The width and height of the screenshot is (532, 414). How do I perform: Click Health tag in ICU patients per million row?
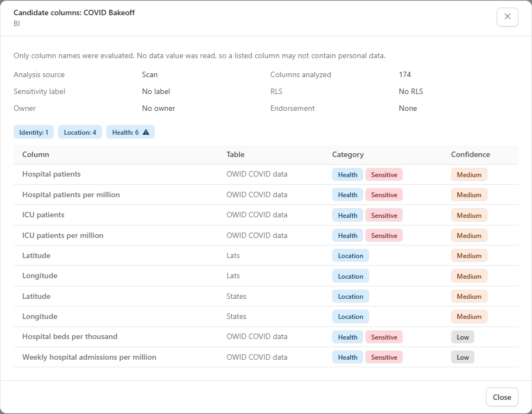[347, 235]
